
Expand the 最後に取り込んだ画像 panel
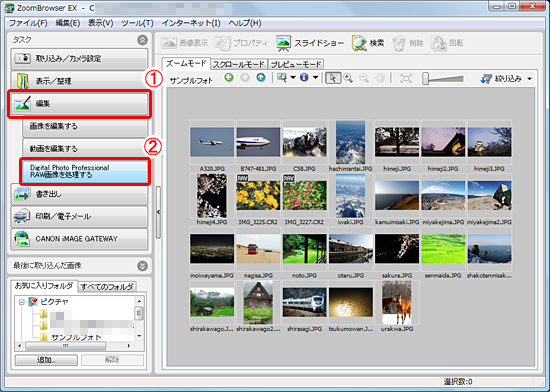coord(142,266)
